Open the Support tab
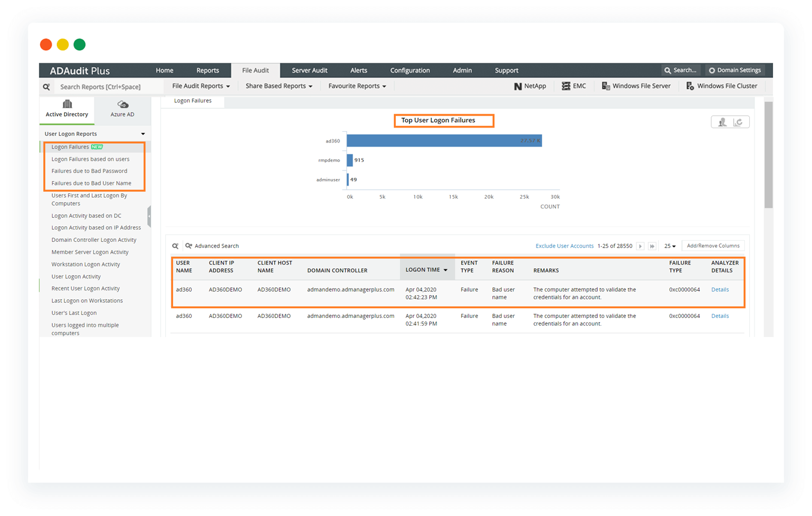812x516 pixels. coord(507,71)
